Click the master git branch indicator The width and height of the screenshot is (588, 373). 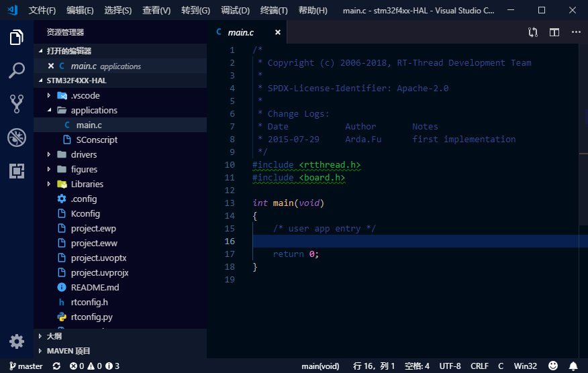coord(26,366)
